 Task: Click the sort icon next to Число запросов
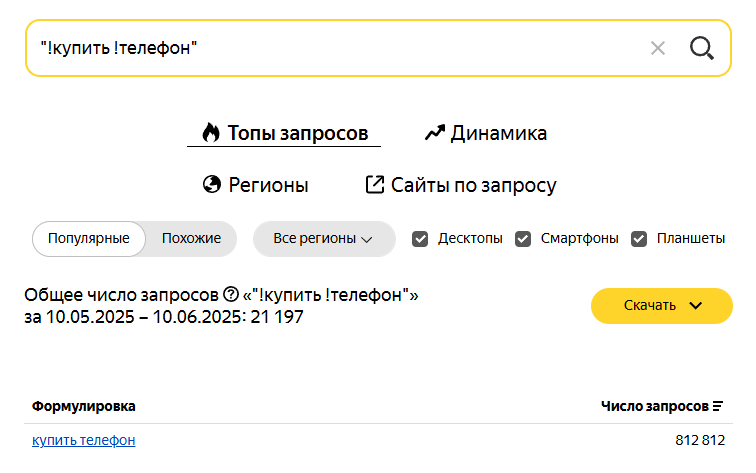click(x=718, y=406)
